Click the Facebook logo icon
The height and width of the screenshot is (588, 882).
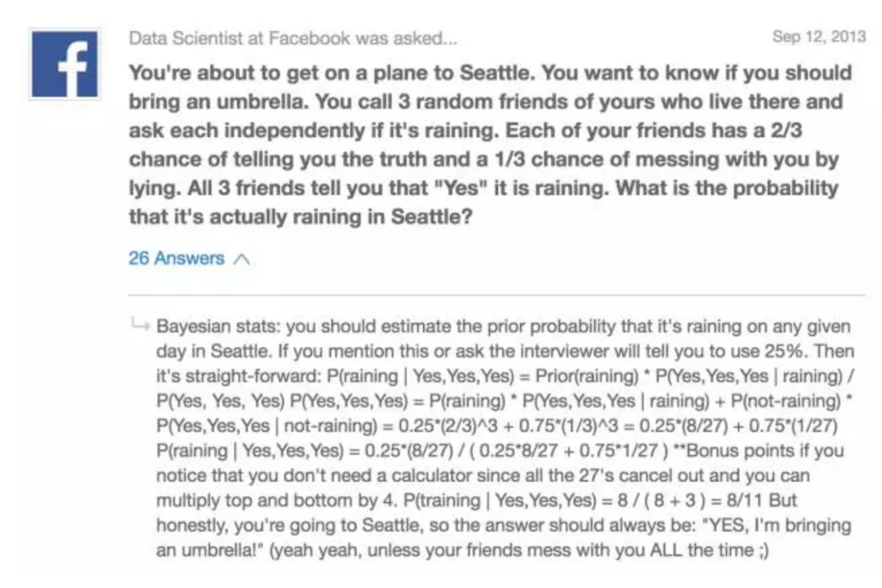65,63
